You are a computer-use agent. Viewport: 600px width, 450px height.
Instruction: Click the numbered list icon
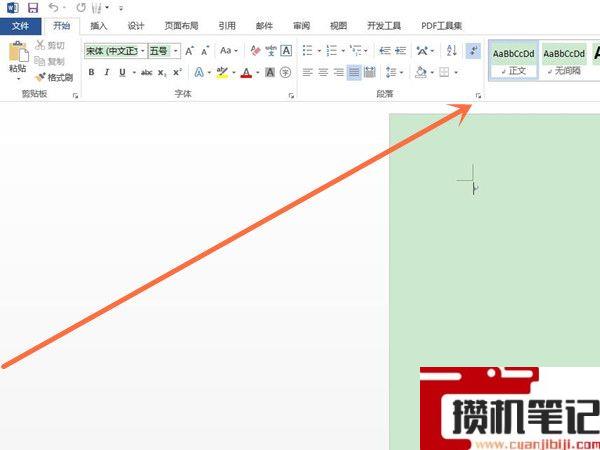[x=331, y=51]
